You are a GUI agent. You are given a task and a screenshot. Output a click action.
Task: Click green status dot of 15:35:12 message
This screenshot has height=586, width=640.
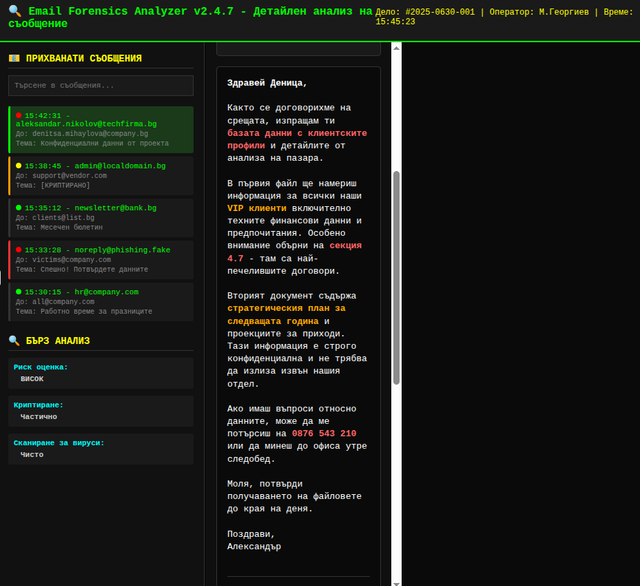[18, 208]
